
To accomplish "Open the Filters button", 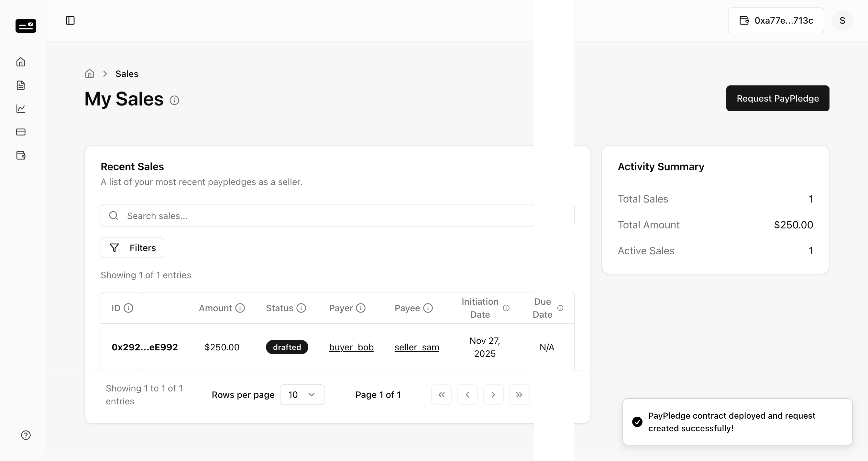I will pyautogui.click(x=132, y=248).
